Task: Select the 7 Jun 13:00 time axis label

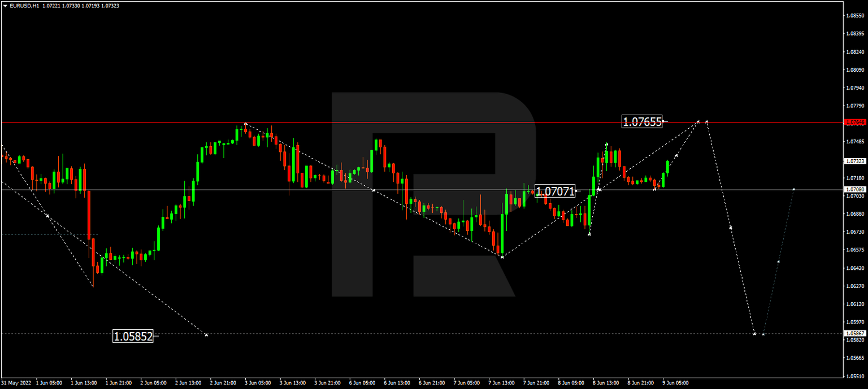Action: (x=502, y=382)
